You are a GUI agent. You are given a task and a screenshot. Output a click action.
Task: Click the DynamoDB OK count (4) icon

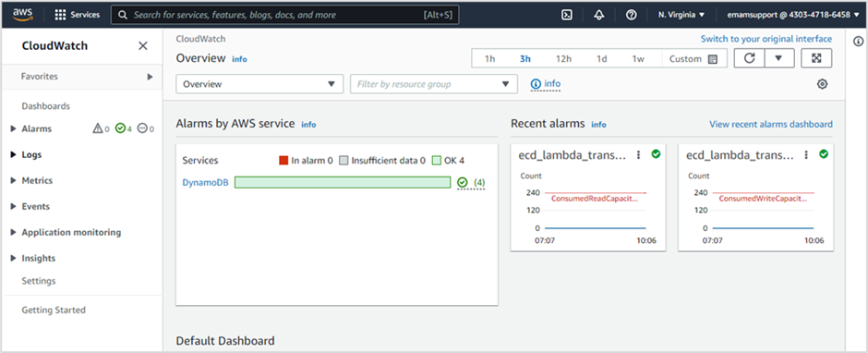[471, 182]
